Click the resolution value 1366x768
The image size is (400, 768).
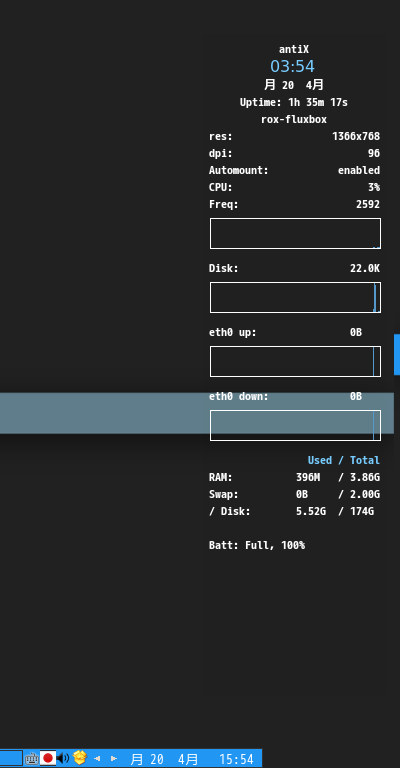click(x=356, y=136)
